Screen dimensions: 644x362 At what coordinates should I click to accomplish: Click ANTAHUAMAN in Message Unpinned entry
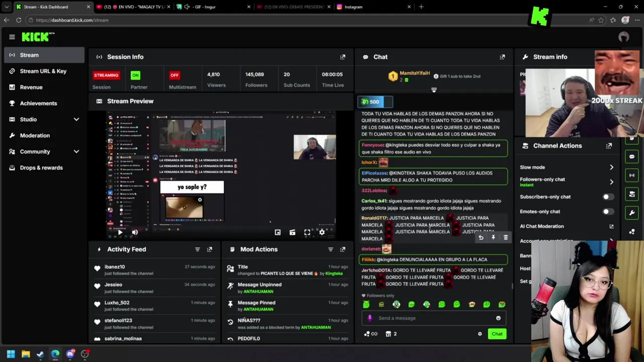pos(259,292)
